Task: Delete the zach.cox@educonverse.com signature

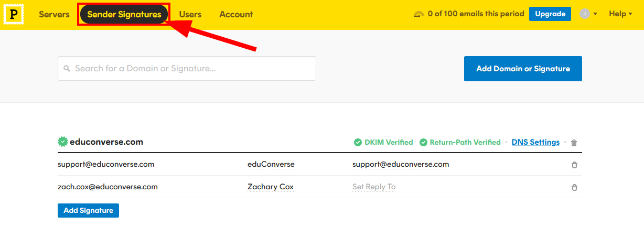Action: pyautogui.click(x=574, y=187)
